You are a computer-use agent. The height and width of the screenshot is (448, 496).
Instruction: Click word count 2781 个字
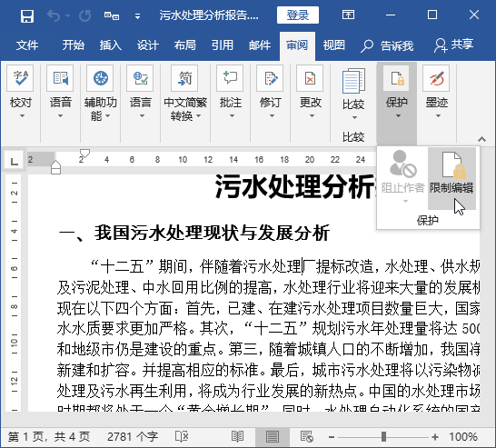tap(133, 437)
